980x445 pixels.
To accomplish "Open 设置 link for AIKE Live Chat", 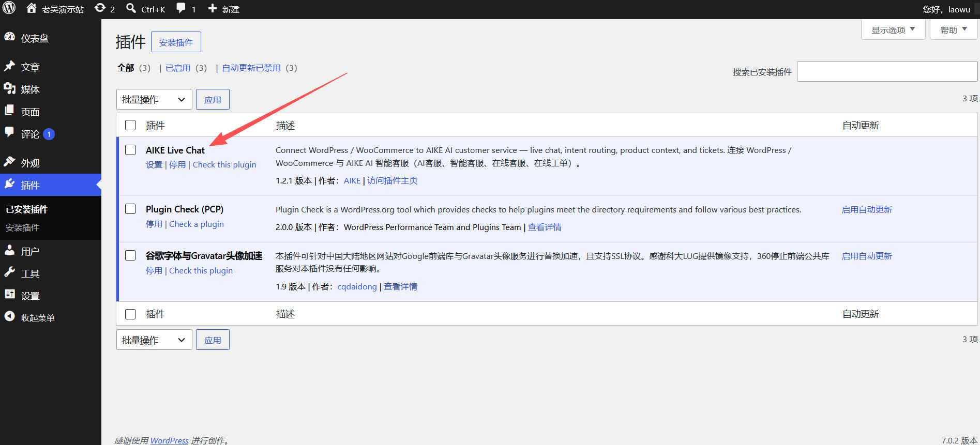I will (x=154, y=165).
